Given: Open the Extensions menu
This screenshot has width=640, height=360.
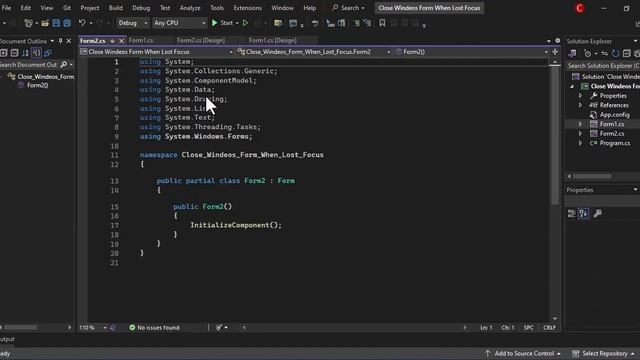Looking at the screenshot, I should [x=247, y=8].
